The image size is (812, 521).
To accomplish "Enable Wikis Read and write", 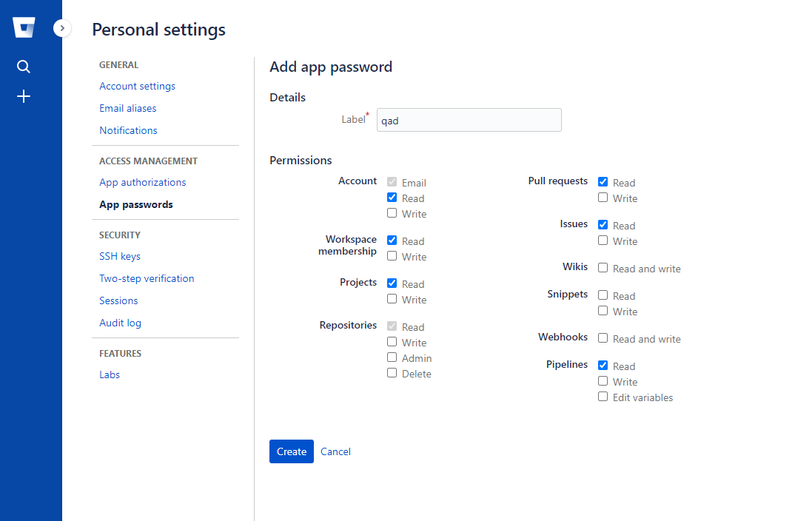I will (x=603, y=268).
